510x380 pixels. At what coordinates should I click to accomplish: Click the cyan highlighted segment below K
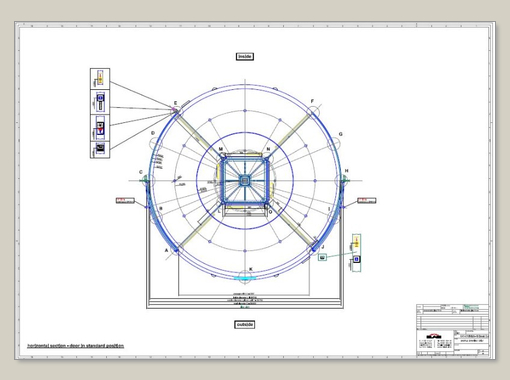point(245,278)
